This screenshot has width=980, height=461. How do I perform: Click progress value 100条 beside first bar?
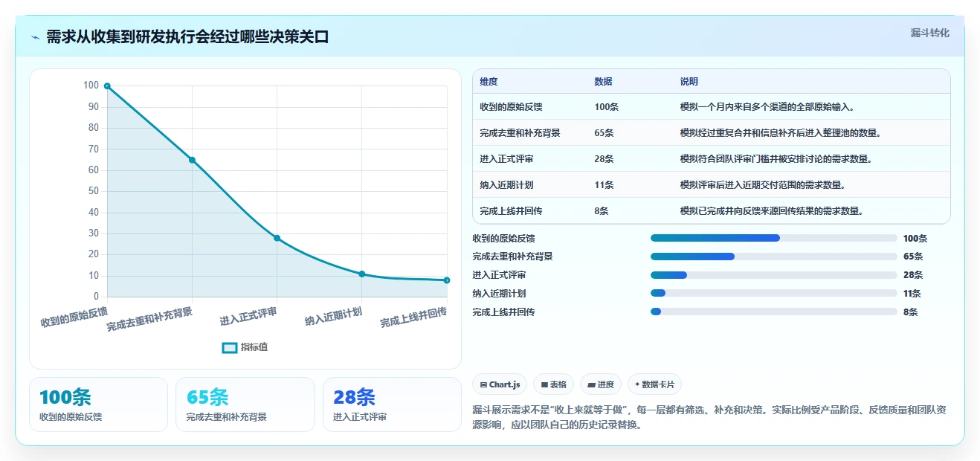915,239
